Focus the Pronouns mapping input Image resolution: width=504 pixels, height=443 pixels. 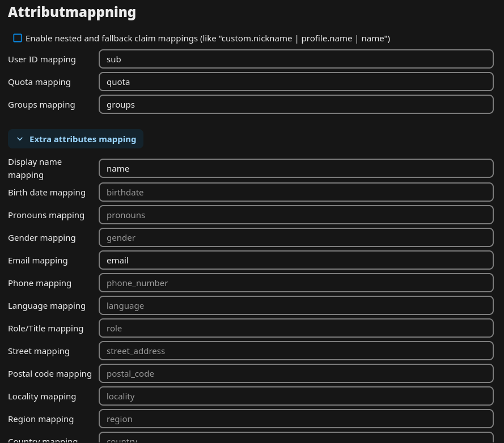pyautogui.click(x=296, y=215)
